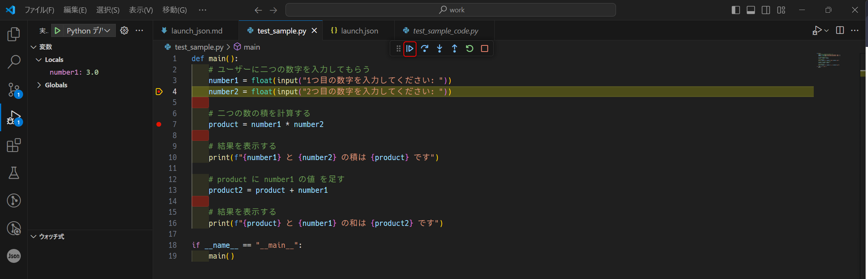Place cursor on product2 assignment line

pos(268,190)
